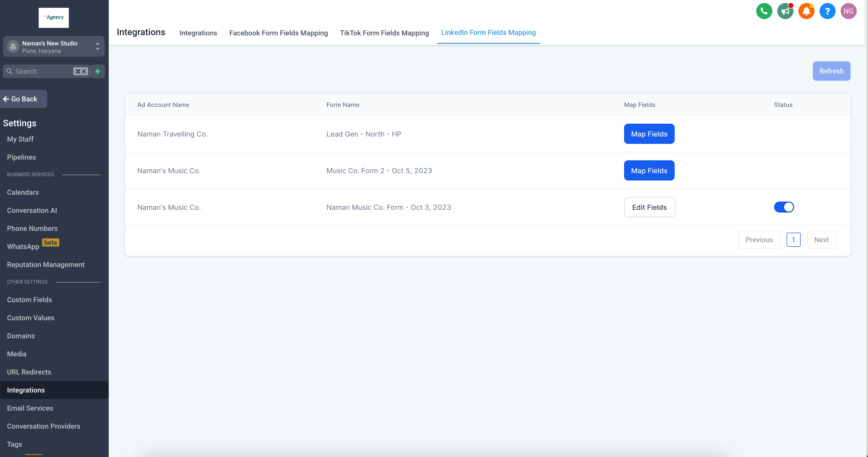Open Conversation Providers settings

click(x=43, y=426)
